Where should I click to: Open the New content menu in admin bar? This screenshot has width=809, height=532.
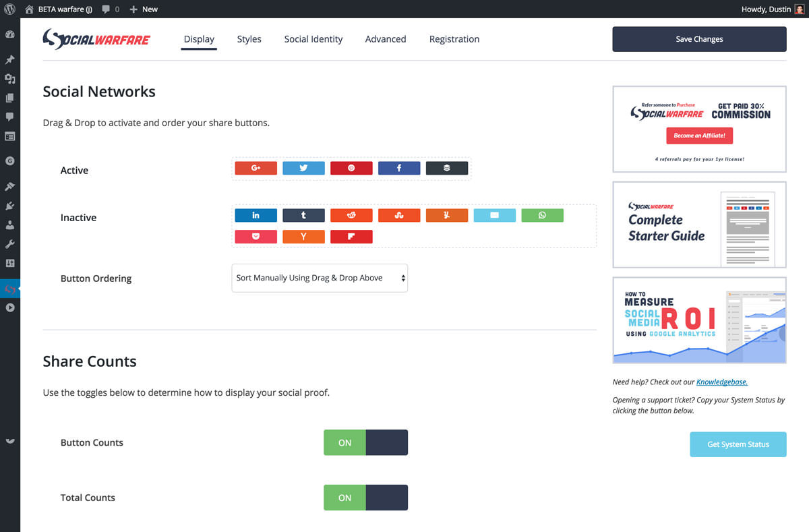pyautogui.click(x=144, y=9)
